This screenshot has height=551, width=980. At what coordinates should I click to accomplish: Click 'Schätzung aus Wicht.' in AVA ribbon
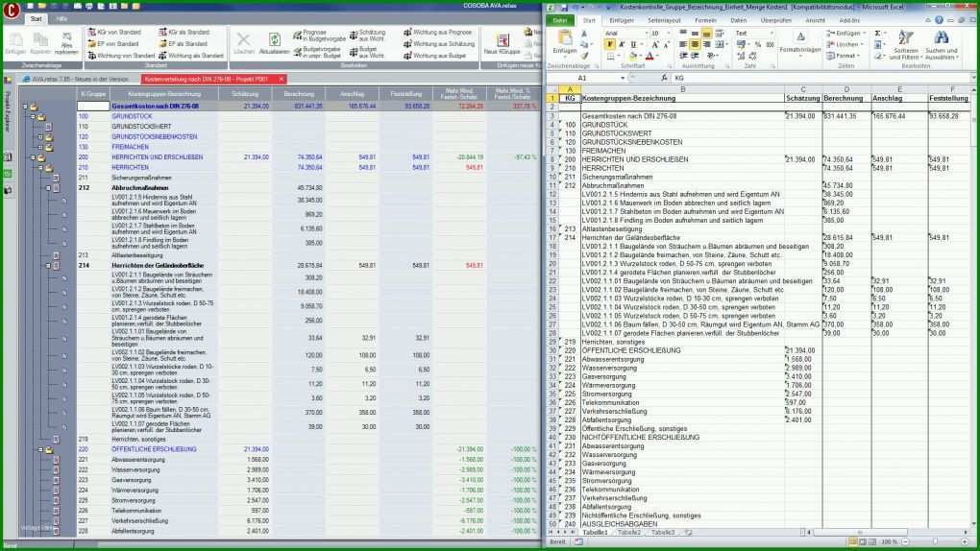367,36
